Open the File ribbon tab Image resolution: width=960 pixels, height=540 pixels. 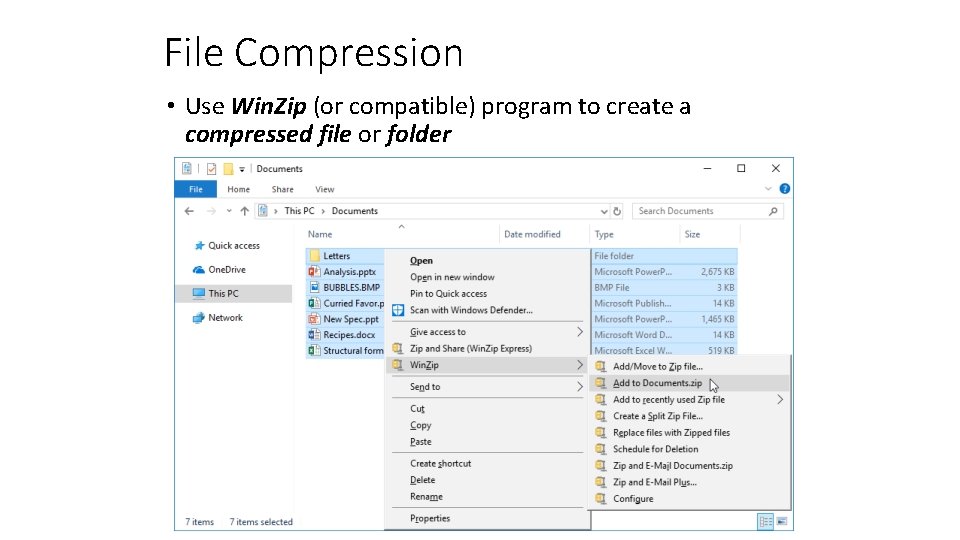click(x=195, y=189)
